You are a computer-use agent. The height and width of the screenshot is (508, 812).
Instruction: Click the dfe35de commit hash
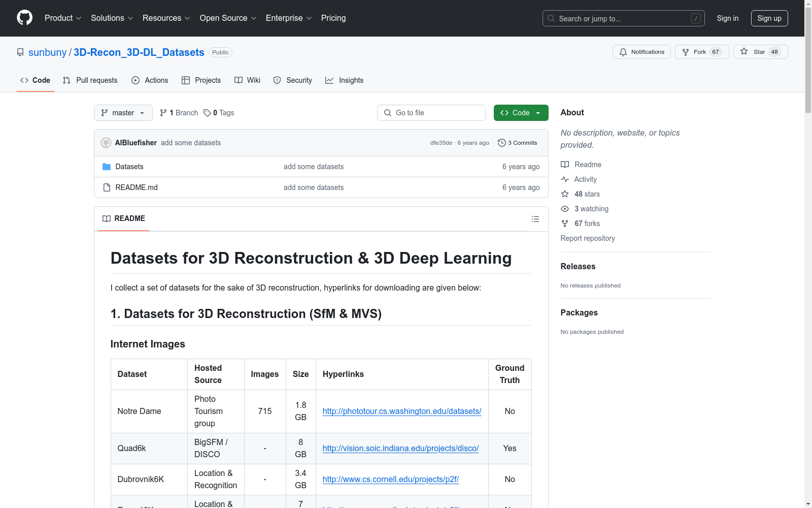click(441, 143)
